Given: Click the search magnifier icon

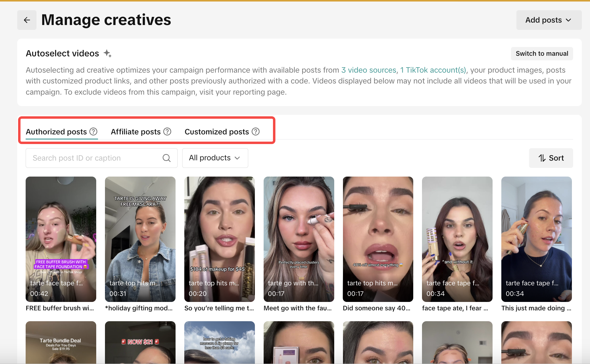Looking at the screenshot, I should (x=167, y=158).
